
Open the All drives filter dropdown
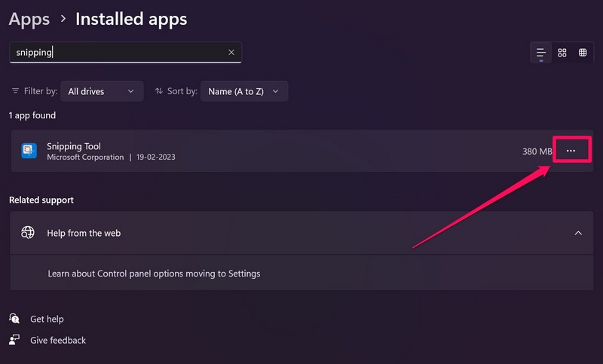[x=101, y=91]
